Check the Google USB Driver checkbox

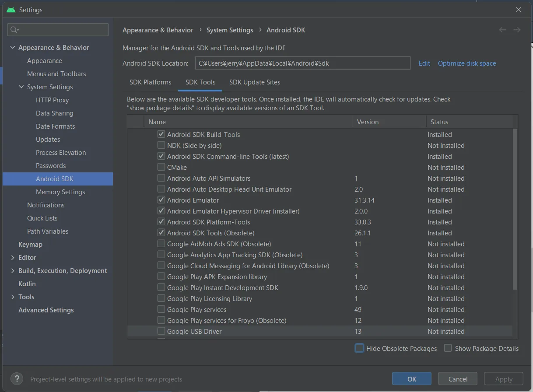pos(161,331)
